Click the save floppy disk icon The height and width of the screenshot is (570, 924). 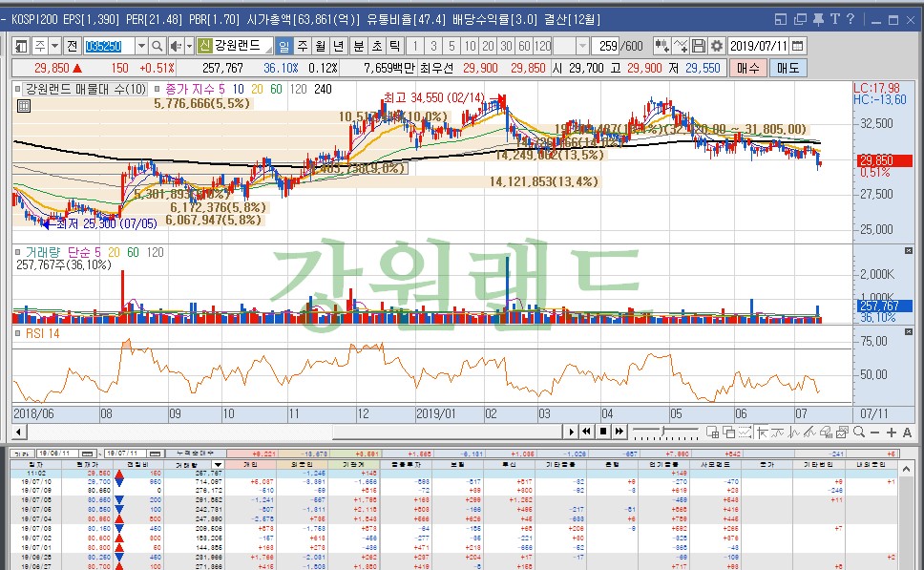click(x=699, y=46)
